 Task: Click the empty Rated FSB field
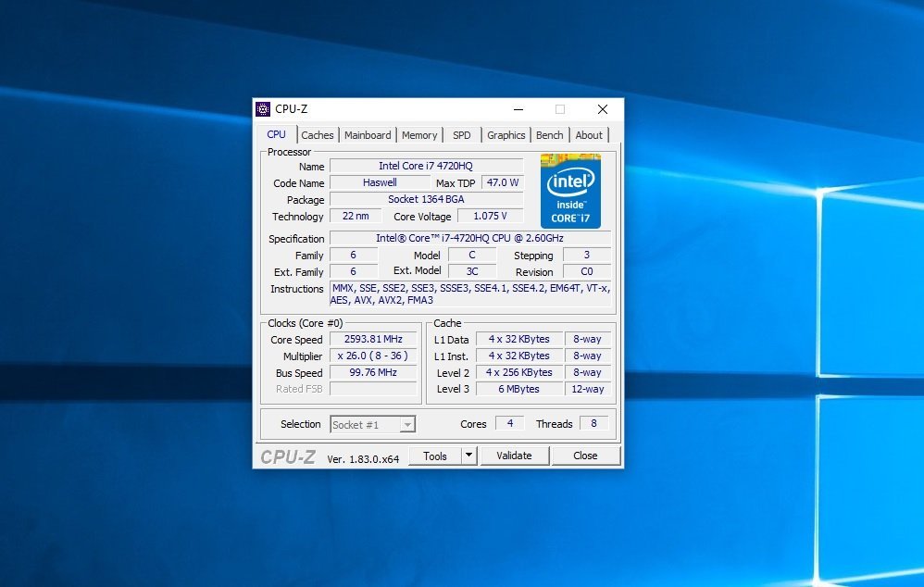point(373,388)
